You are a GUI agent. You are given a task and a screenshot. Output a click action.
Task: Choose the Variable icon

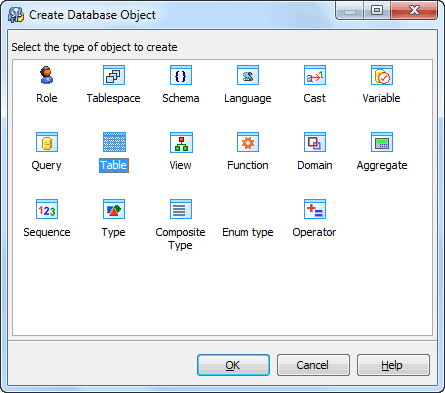click(382, 75)
